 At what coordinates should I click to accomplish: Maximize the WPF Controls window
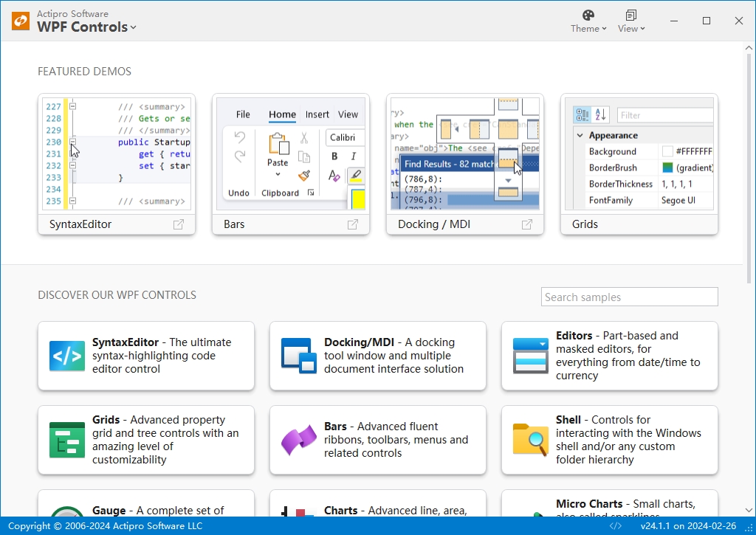pyautogui.click(x=707, y=21)
